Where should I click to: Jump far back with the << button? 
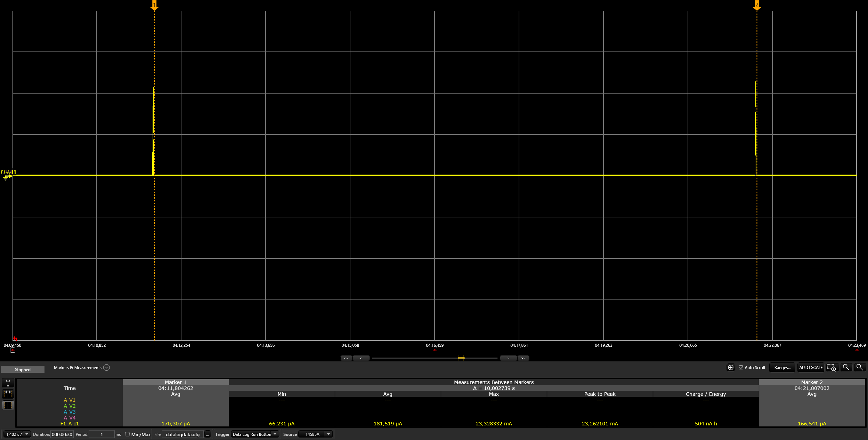tap(346, 358)
